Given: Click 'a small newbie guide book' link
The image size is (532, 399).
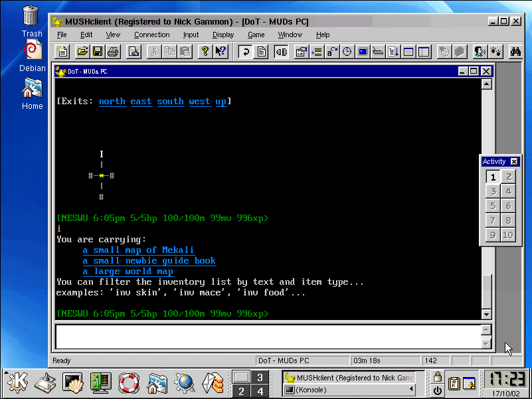Looking at the screenshot, I should point(149,260).
